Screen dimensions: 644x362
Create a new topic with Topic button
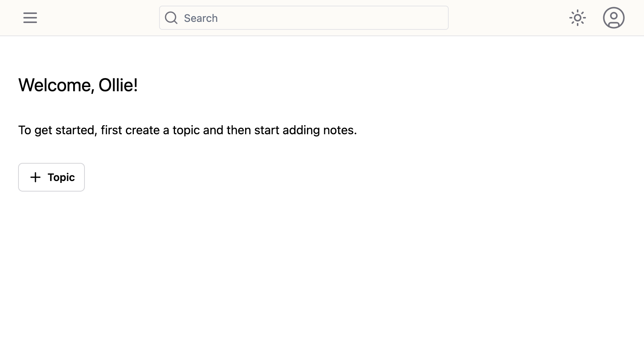[x=51, y=177]
